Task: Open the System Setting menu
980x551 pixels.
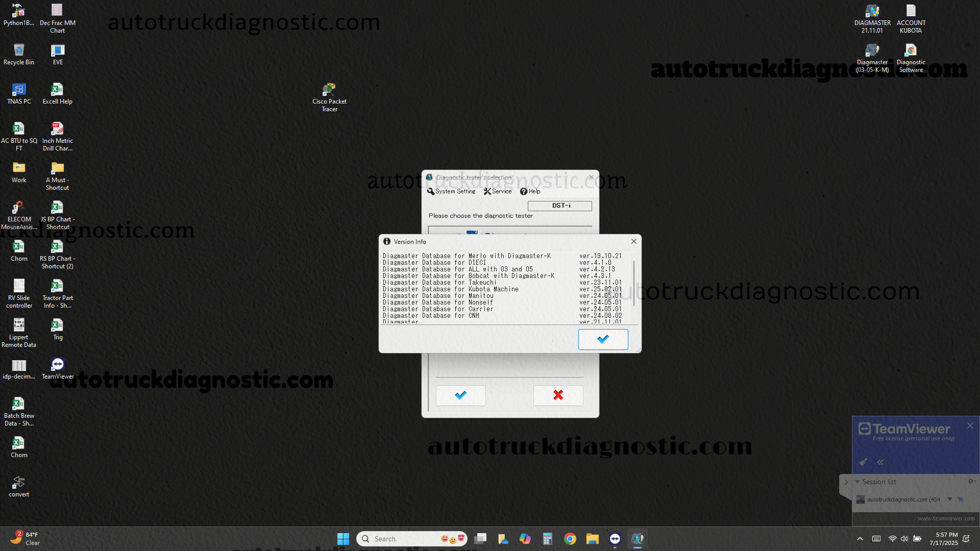Action: click(x=451, y=191)
